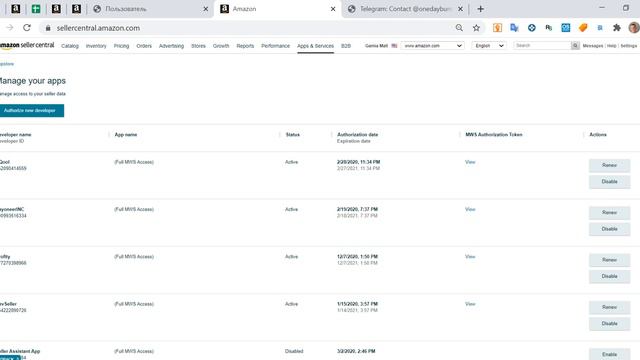The width and height of the screenshot is (640, 360).
Task: Disable the 2/28/2020 authorization
Action: point(609,182)
